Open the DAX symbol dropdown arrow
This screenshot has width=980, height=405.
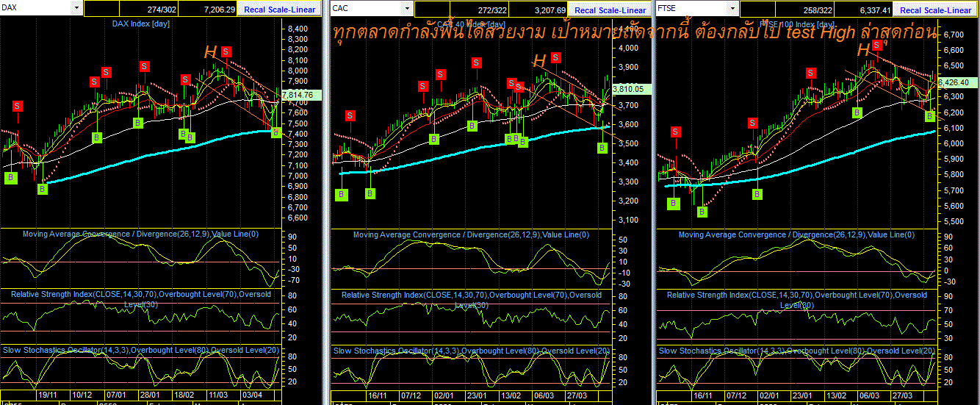point(77,8)
